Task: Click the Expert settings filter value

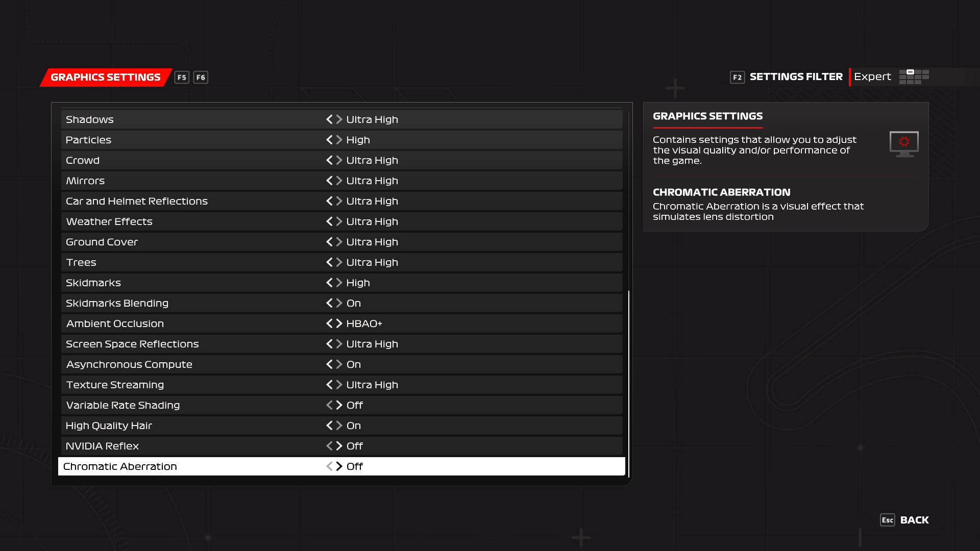Action: pyautogui.click(x=872, y=77)
